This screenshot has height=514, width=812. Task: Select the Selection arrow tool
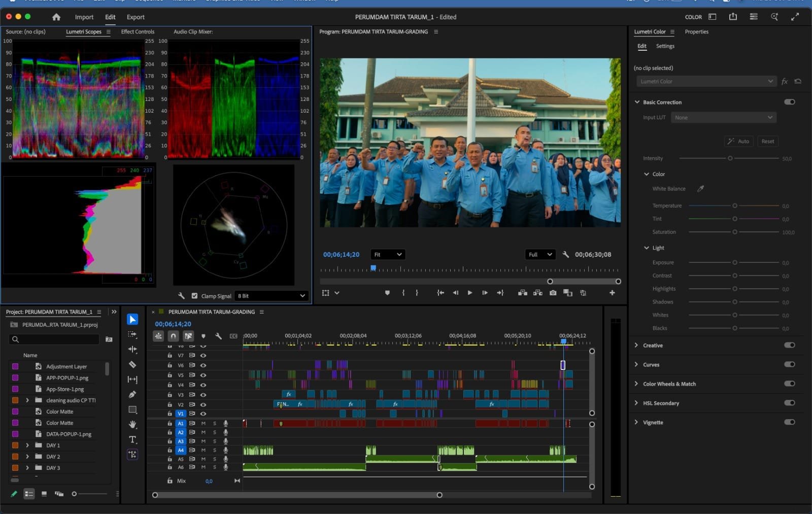[x=132, y=319]
